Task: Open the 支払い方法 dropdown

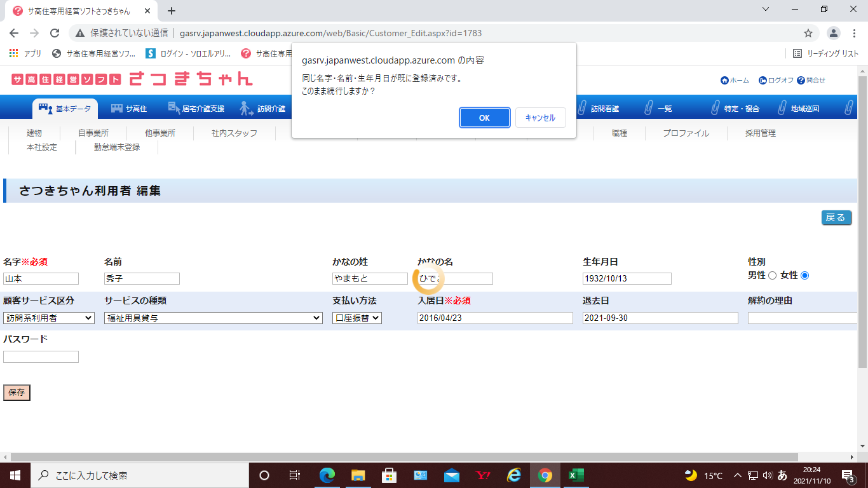Action: (x=356, y=318)
